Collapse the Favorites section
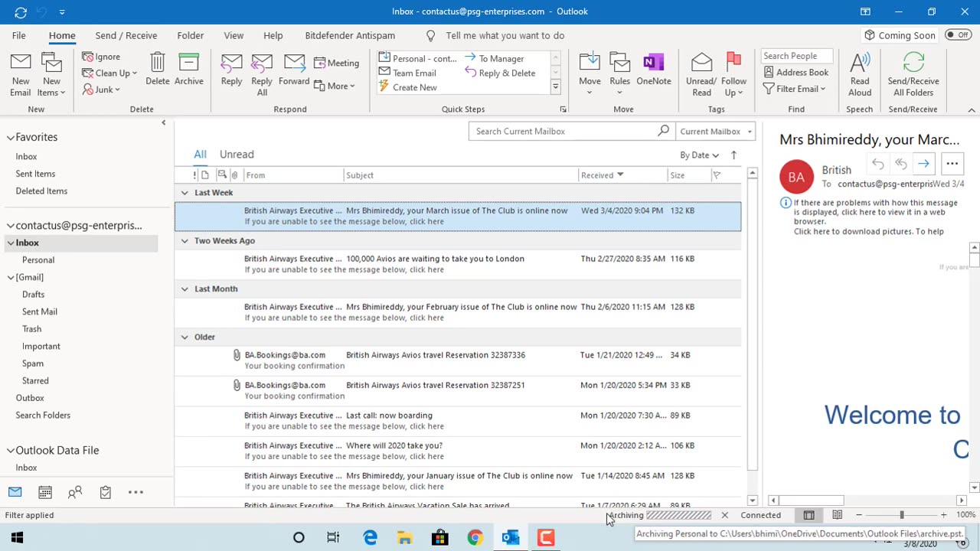The height and width of the screenshot is (551, 980). (x=11, y=138)
